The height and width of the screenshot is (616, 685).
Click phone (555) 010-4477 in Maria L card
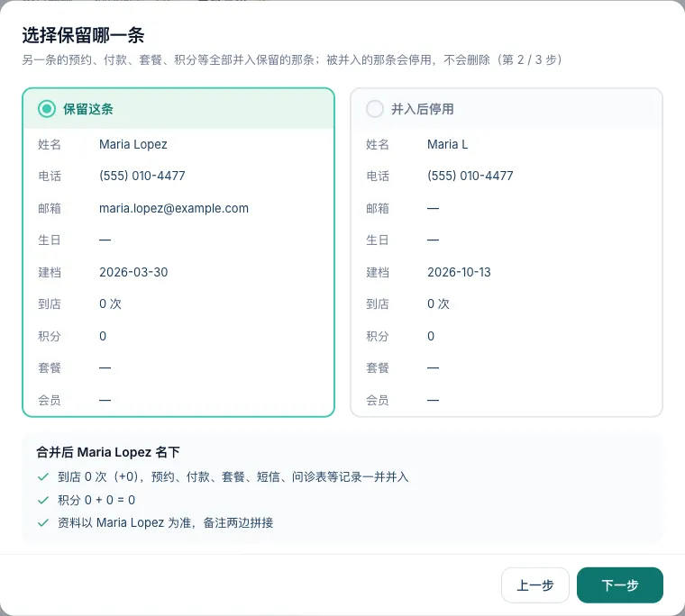coord(470,176)
